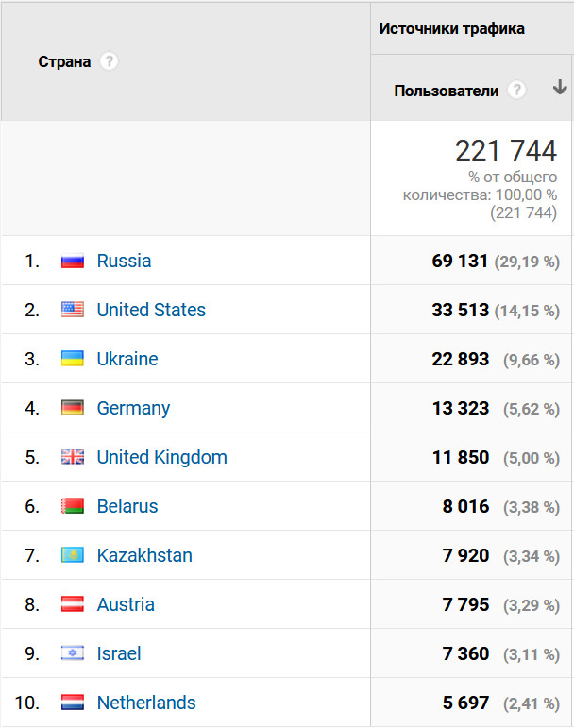The height and width of the screenshot is (728, 574).
Task: Select the Страна column header
Action: click(x=64, y=62)
